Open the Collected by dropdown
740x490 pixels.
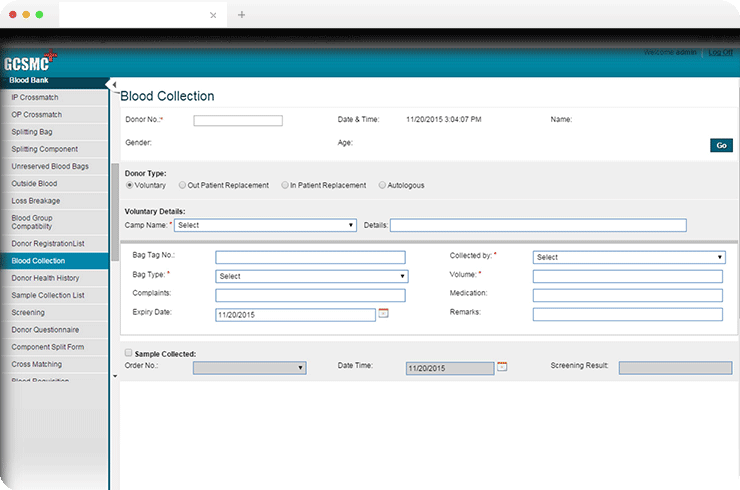(629, 257)
